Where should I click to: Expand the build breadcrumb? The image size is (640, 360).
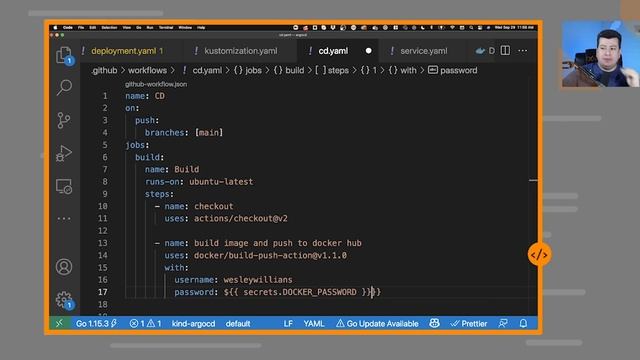[x=289, y=70]
